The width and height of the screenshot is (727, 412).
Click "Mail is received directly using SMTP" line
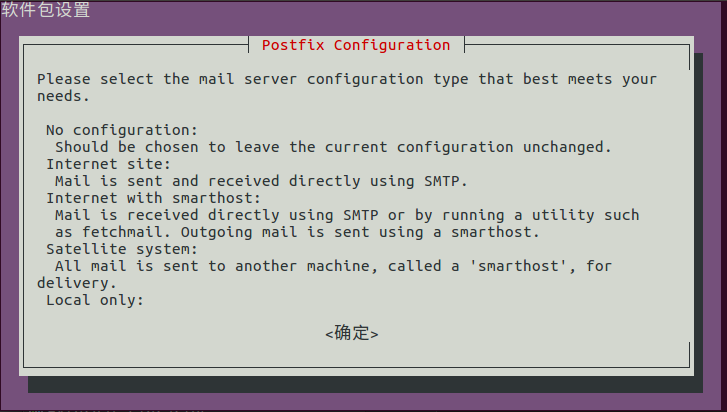(x=347, y=216)
